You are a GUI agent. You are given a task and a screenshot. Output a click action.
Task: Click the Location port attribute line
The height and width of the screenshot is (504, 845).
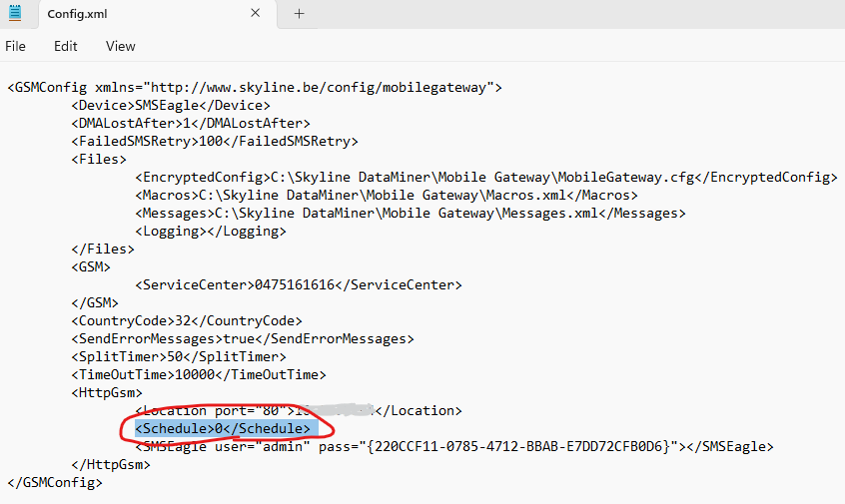298,410
